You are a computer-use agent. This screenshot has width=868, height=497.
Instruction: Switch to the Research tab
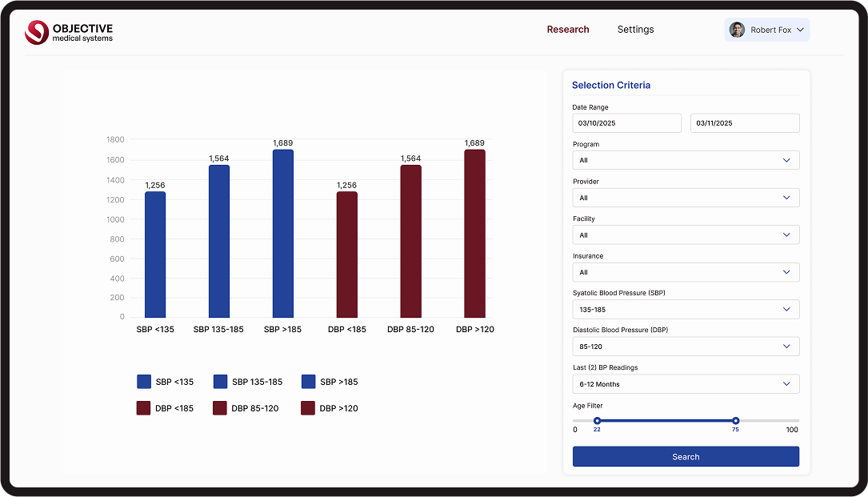click(x=567, y=30)
